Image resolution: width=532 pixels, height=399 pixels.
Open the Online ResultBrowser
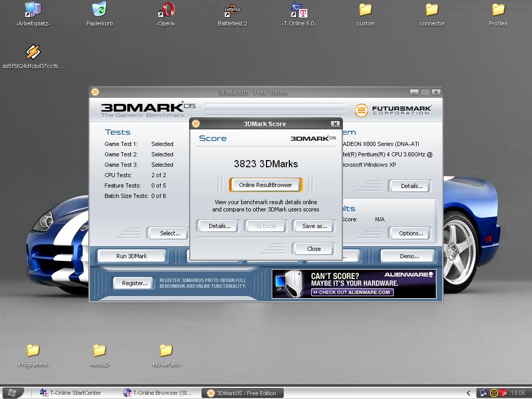point(265,185)
